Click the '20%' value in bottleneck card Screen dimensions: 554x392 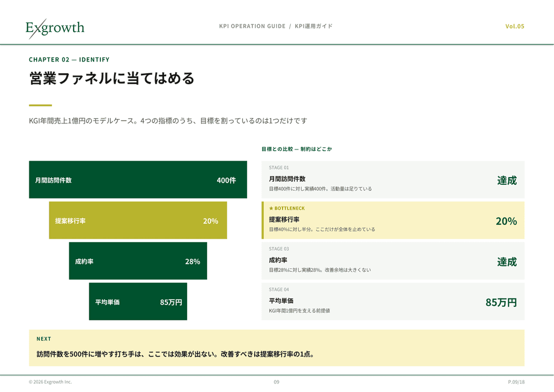point(506,221)
